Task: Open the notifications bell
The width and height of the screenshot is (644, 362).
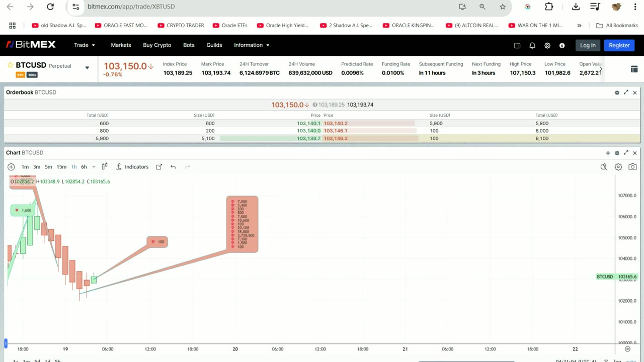Action: pos(532,45)
